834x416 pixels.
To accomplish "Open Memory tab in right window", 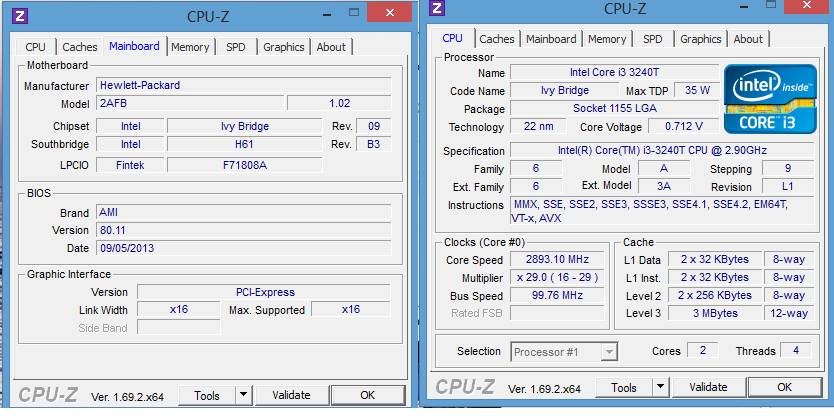I will (x=607, y=39).
